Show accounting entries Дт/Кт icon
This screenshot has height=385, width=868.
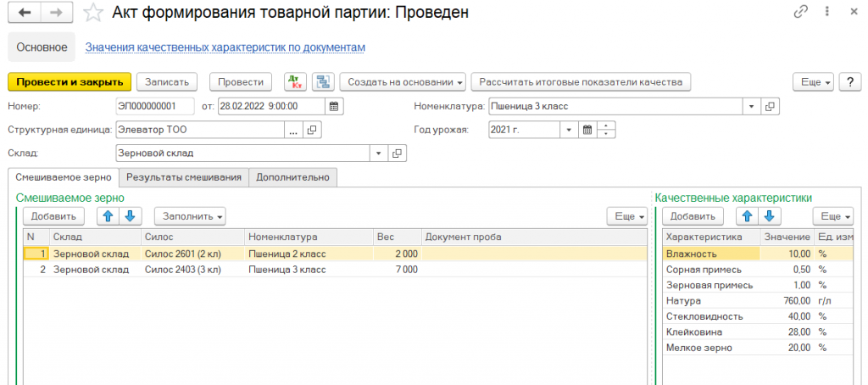click(x=295, y=81)
